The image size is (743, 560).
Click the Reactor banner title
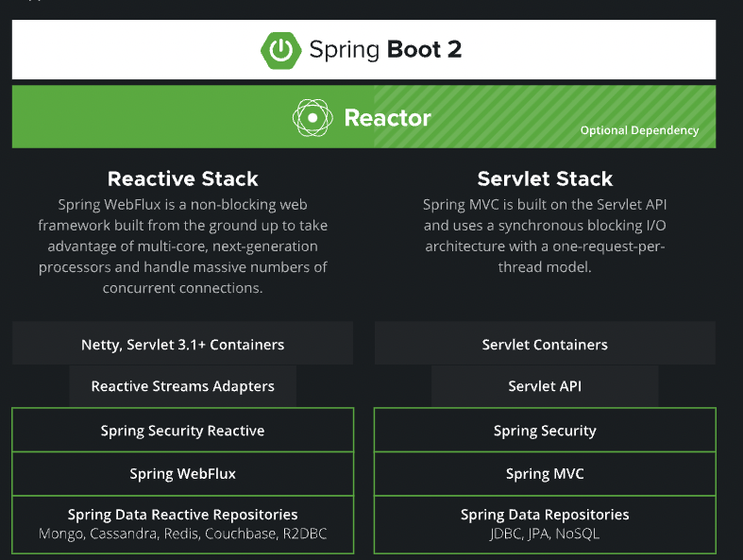[388, 118]
